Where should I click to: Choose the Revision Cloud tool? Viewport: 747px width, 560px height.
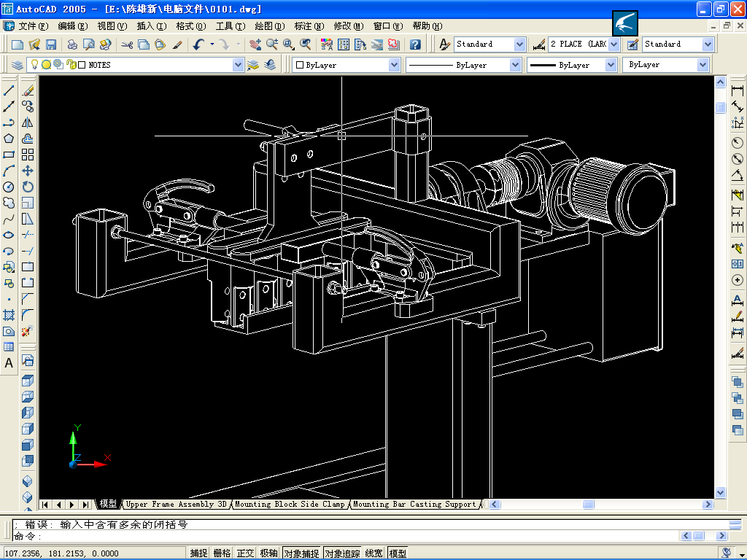point(9,203)
